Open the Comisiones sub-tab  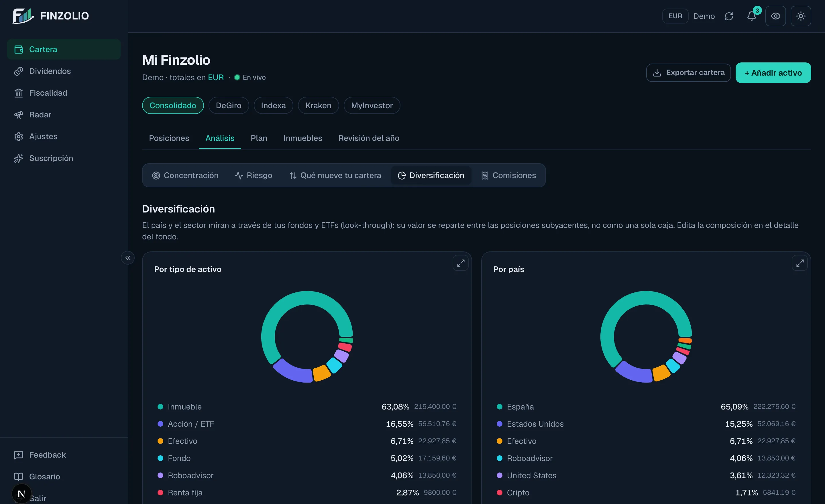tap(508, 175)
